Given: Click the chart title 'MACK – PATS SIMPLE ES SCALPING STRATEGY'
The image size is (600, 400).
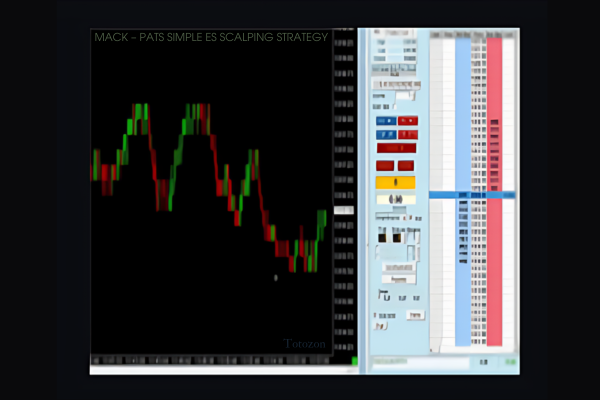Looking at the screenshot, I should point(210,37).
